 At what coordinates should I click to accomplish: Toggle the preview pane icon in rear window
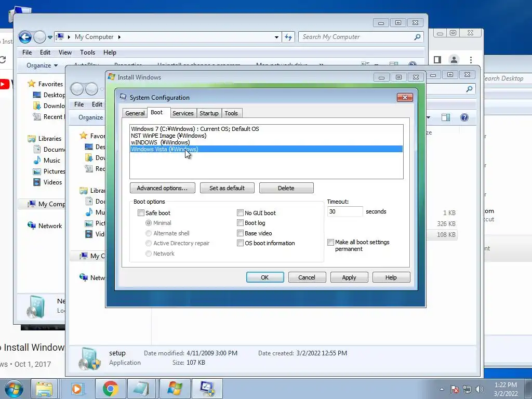point(445,117)
